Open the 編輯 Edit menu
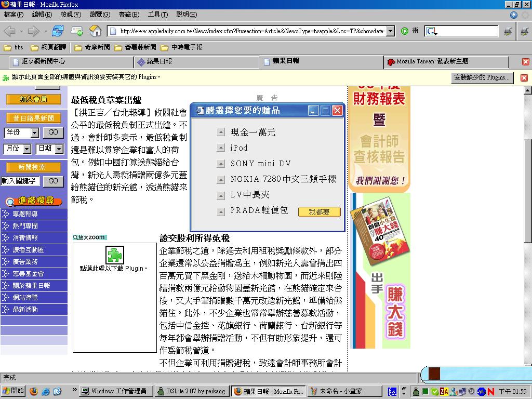The height and width of the screenshot is (399, 532). (42, 15)
